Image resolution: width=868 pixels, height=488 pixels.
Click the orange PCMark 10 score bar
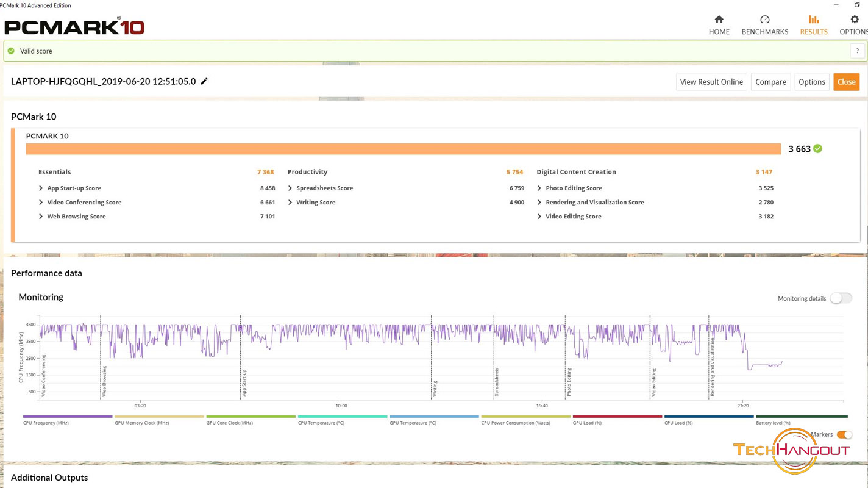(403, 149)
